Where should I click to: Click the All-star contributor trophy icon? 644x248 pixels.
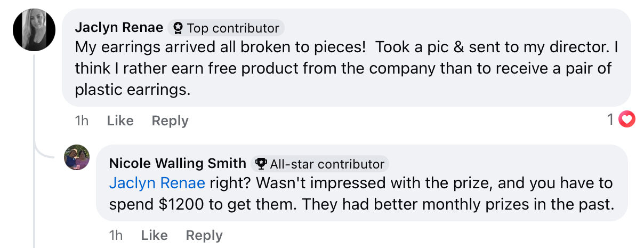pos(261,164)
